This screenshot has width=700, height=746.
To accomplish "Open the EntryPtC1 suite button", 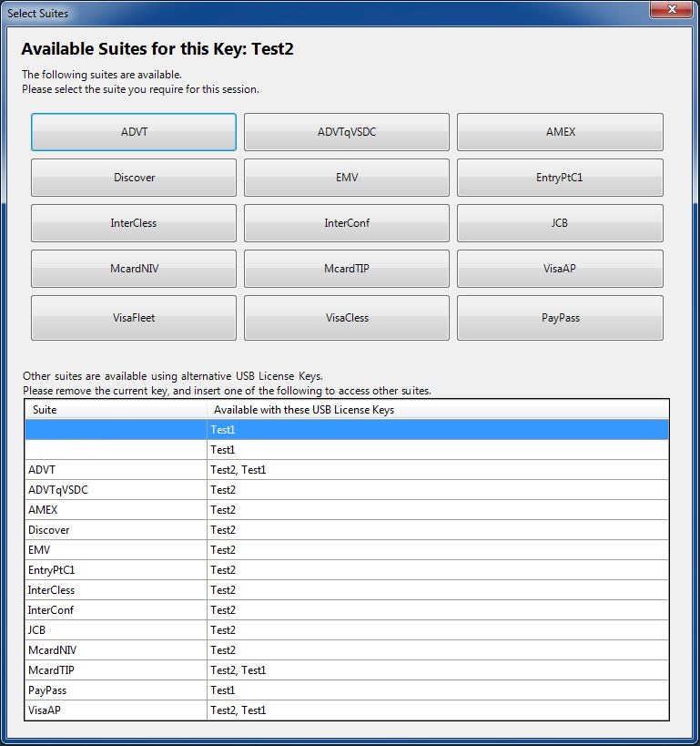I will (560, 178).
